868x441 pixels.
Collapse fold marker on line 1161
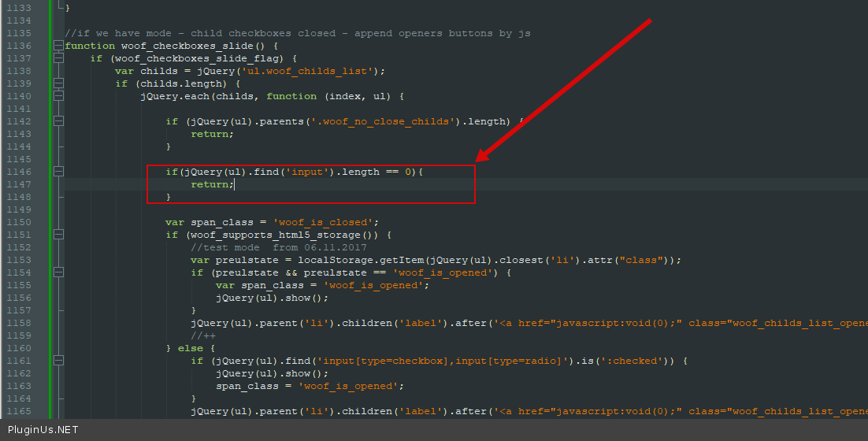click(x=58, y=361)
